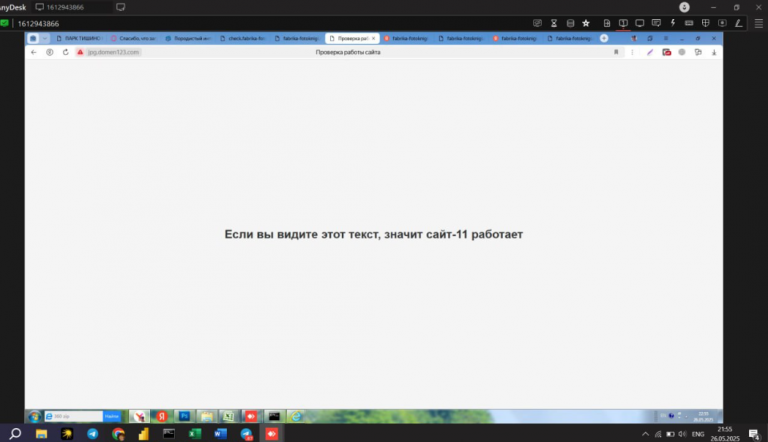
Task: Open the browser downloads arrow icon
Action: 714,52
